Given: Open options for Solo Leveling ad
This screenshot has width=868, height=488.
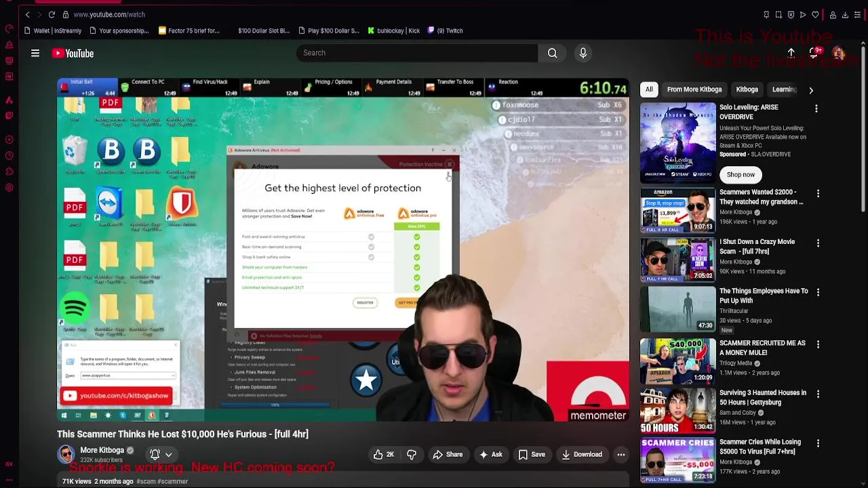Looking at the screenshot, I should point(816,108).
